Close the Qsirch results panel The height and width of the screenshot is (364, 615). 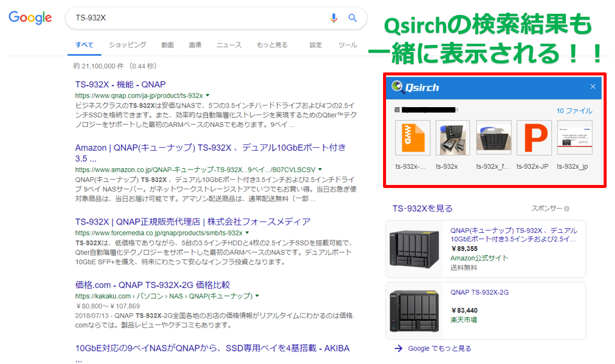click(x=593, y=87)
